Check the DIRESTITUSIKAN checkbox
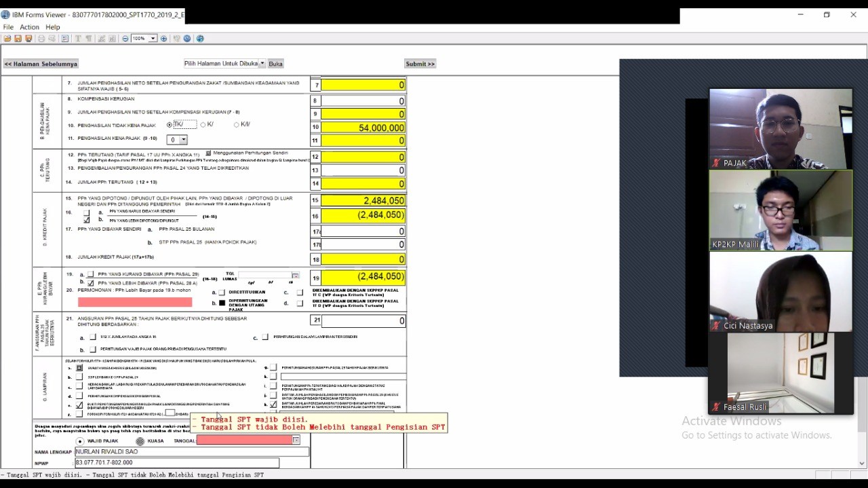This screenshot has height=488, width=868. 222,293
